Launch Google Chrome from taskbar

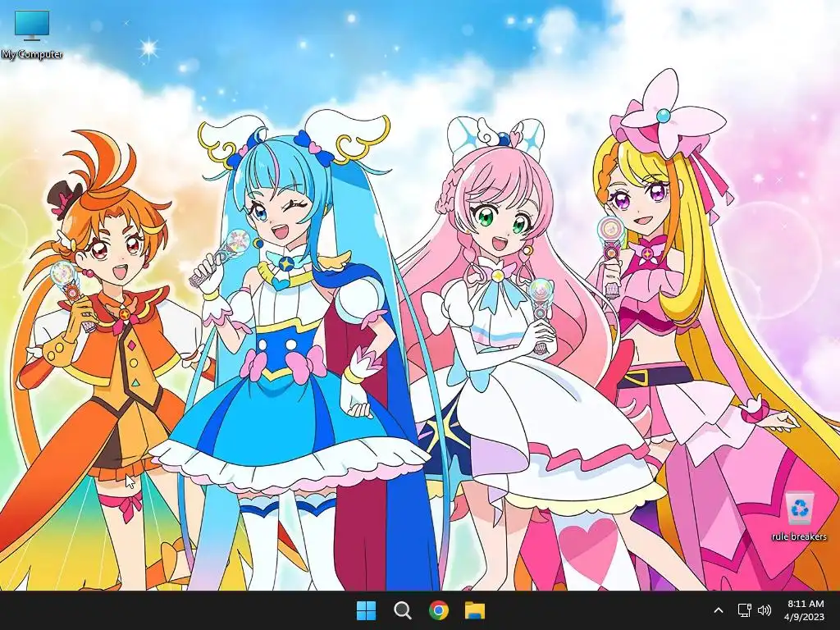(439, 610)
